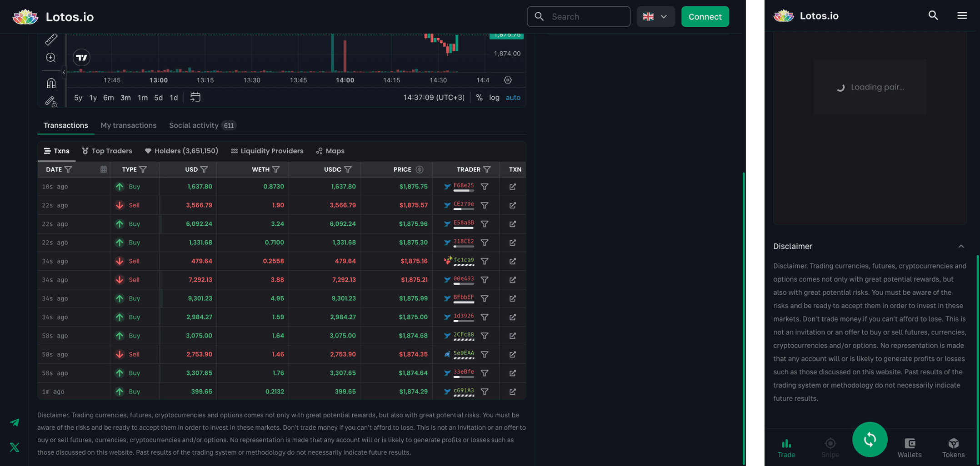Select the Txns sub-tab

57,151
